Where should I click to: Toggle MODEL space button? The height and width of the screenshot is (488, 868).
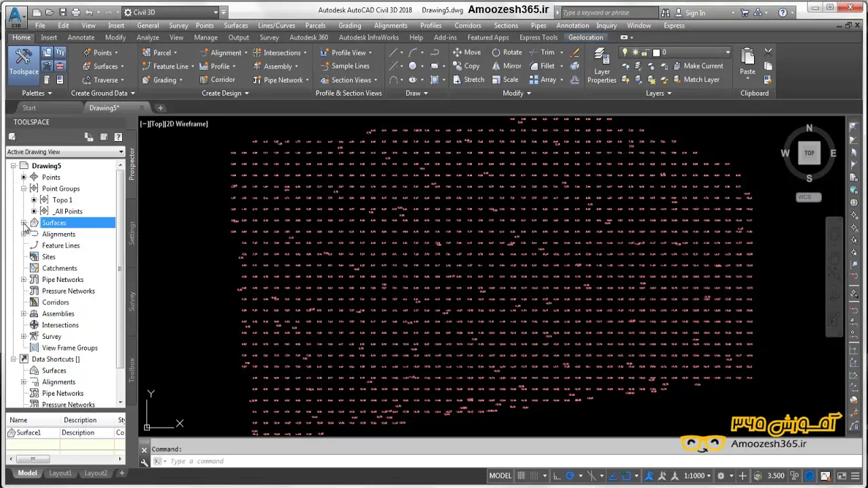click(x=500, y=476)
